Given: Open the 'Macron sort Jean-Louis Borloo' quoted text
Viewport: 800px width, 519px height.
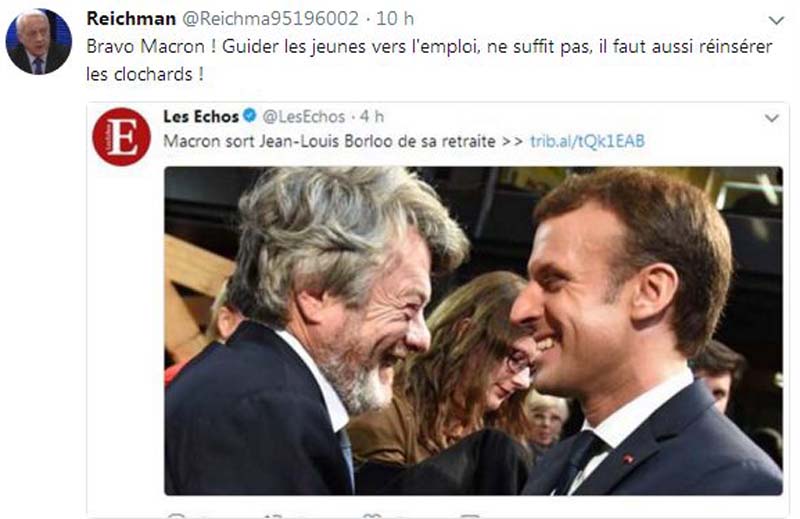Looking at the screenshot, I should [x=329, y=141].
